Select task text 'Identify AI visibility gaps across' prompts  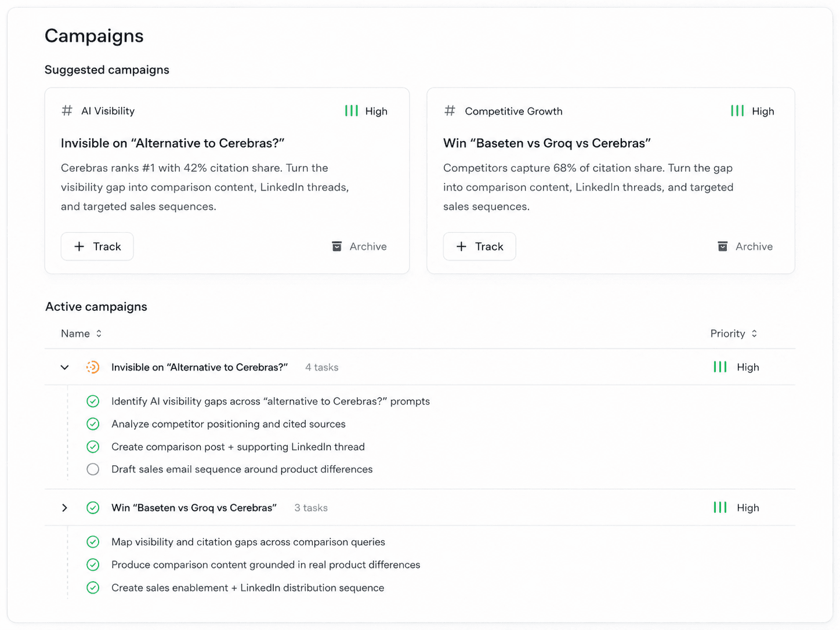point(270,401)
